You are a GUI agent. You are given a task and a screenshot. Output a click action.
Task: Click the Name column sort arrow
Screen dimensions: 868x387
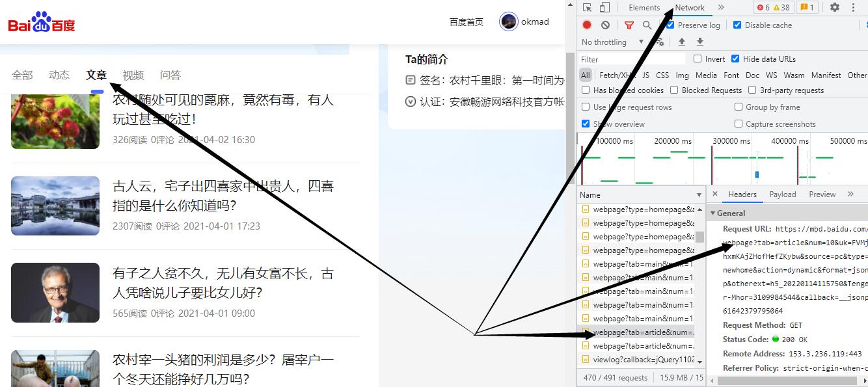[700, 194]
